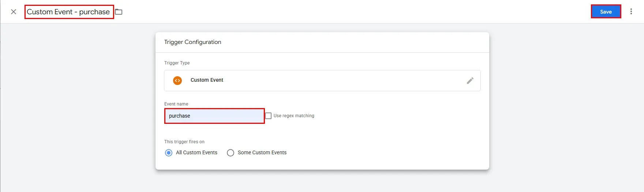
Task: Edit the trigger type using the pencil icon
Action: tap(470, 81)
